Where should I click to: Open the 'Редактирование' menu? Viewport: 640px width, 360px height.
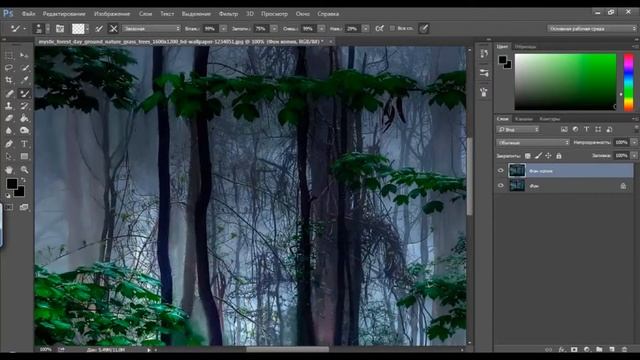64,13
